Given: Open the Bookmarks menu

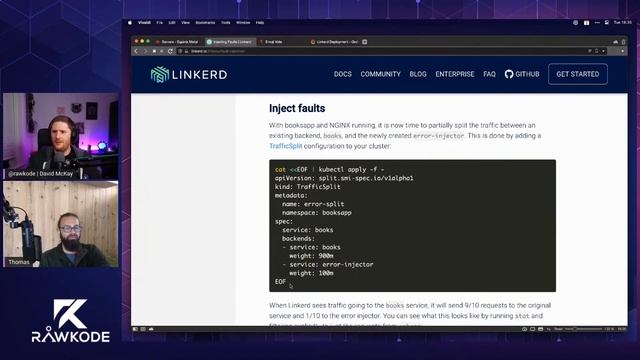Looking at the screenshot, I should tap(205, 23).
